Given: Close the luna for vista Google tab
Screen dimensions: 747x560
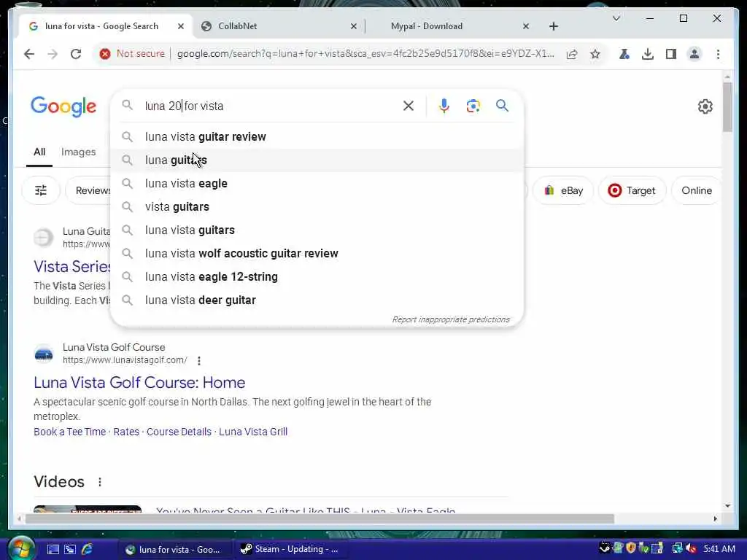Looking at the screenshot, I should click(181, 26).
